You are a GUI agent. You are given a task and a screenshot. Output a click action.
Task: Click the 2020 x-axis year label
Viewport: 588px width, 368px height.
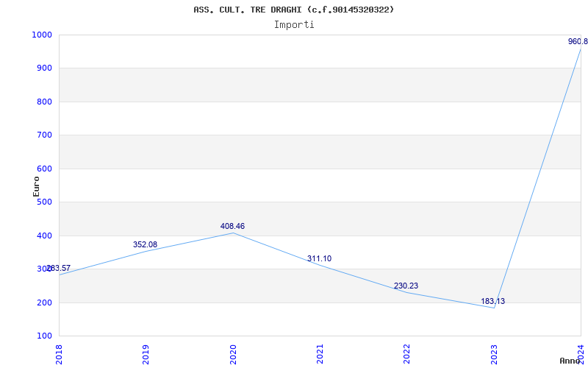[x=233, y=355]
